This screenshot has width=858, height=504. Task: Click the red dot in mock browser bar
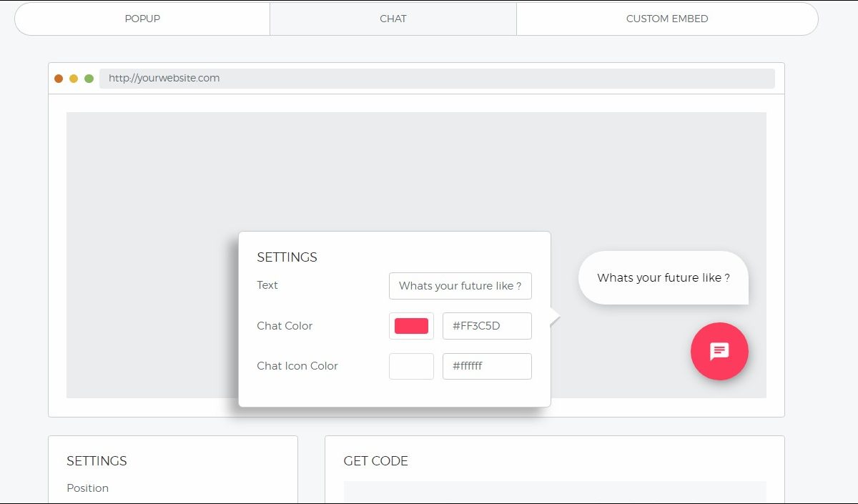pyautogui.click(x=59, y=79)
